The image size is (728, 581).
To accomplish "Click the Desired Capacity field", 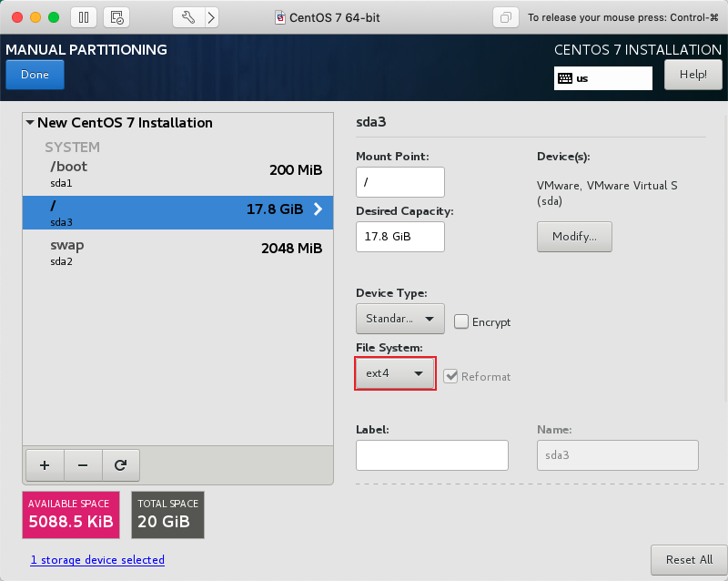I will (x=400, y=237).
